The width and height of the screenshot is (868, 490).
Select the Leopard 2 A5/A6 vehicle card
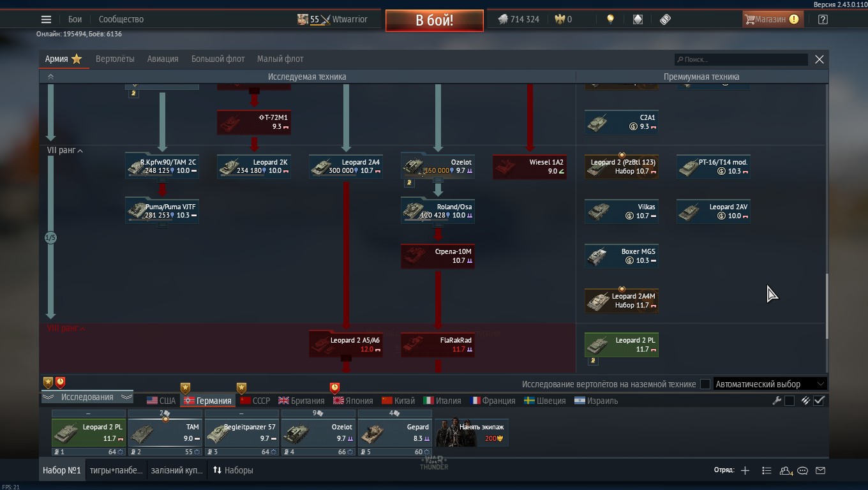pyautogui.click(x=346, y=345)
